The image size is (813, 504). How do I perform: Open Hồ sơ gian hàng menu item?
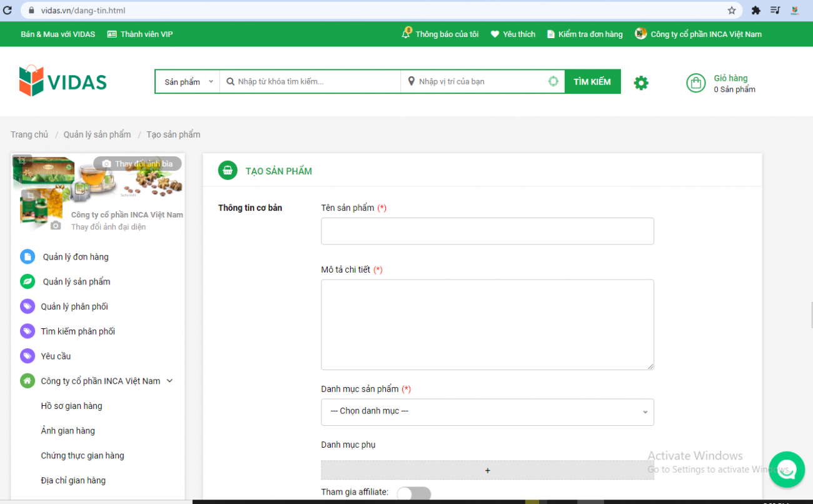click(x=71, y=406)
